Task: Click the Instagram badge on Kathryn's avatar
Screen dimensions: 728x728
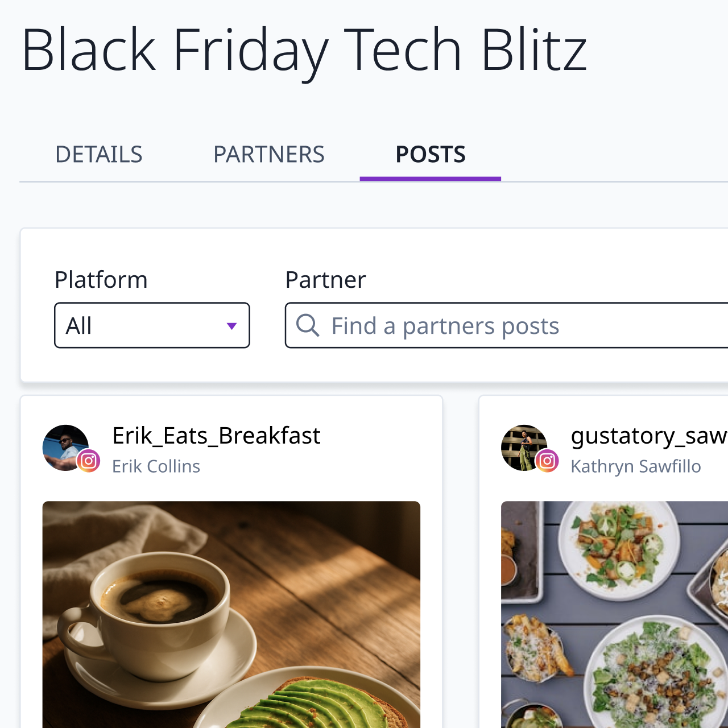Action: pyautogui.click(x=547, y=461)
